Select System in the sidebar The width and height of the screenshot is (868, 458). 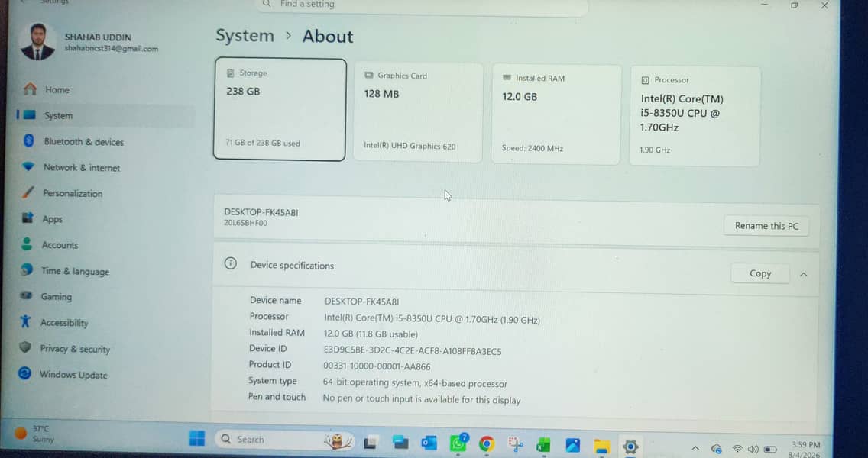(x=105, y=115)
